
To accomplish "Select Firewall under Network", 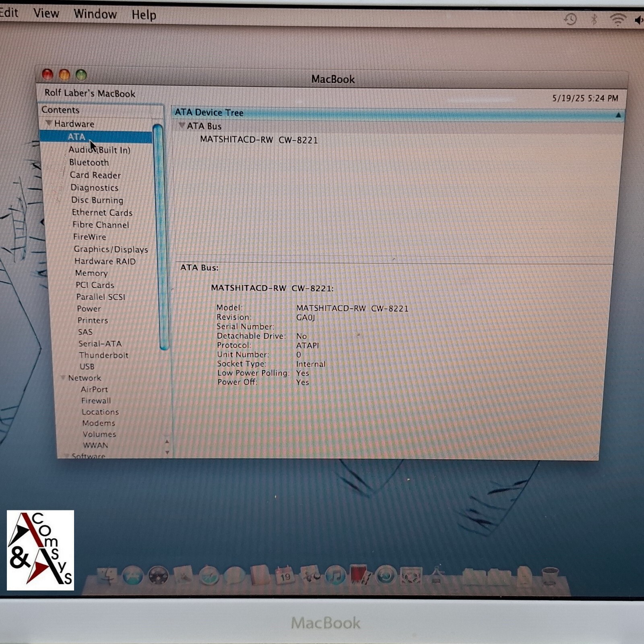I will point(96,400).
